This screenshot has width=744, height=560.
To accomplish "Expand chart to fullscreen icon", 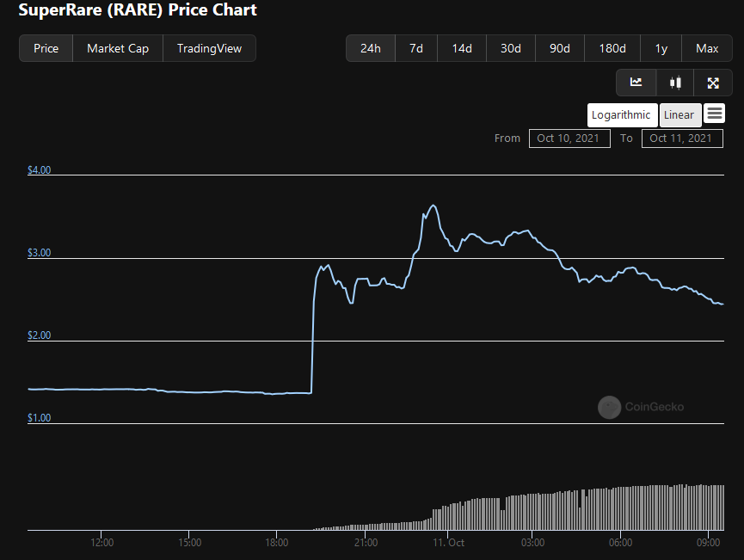I will pos(713,83).
